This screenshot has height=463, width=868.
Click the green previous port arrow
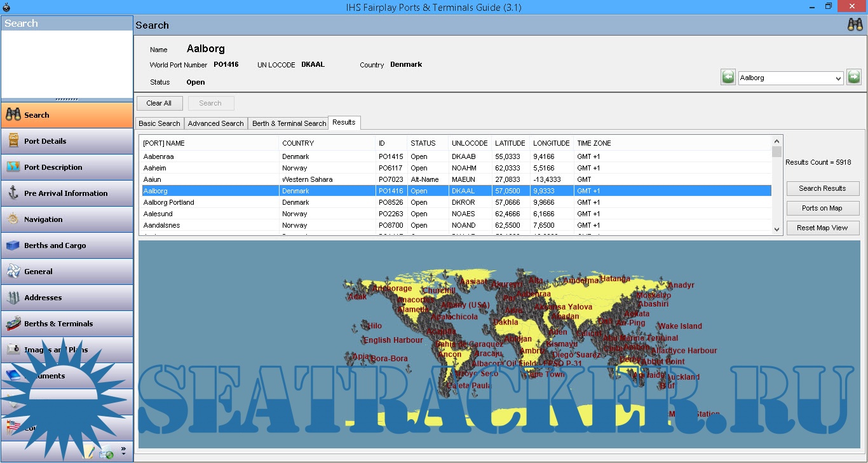pos(728,78)
